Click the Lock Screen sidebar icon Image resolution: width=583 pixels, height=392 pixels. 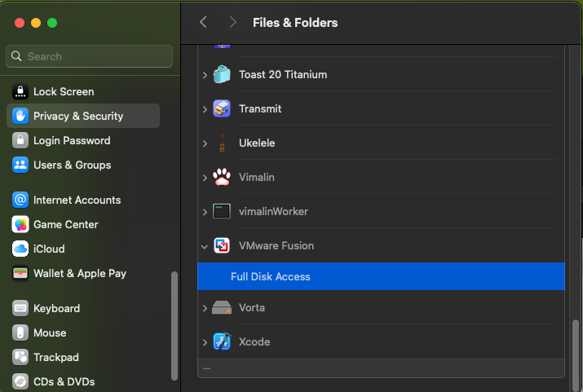(x=20, y=91)
